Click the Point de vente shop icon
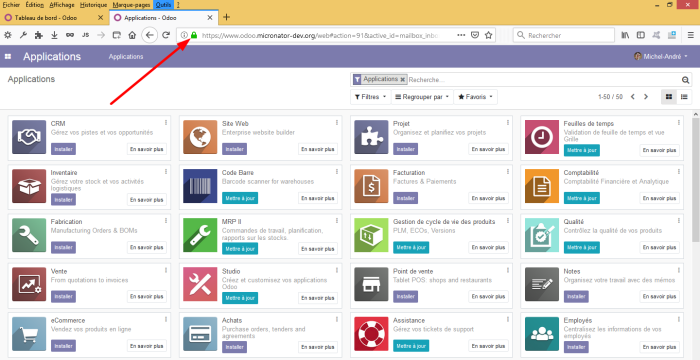The height and width of the screenshot is (360, 700). [371, 285]
